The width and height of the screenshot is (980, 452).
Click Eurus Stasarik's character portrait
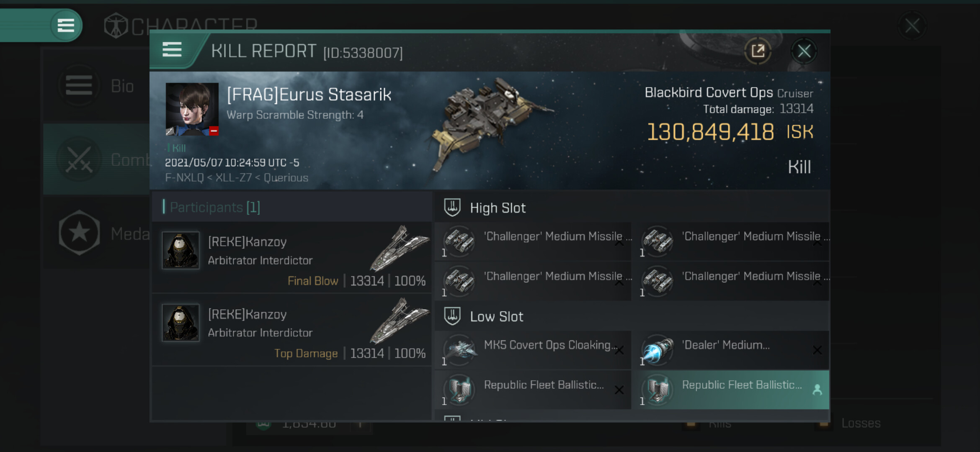(x=192, y=109)
